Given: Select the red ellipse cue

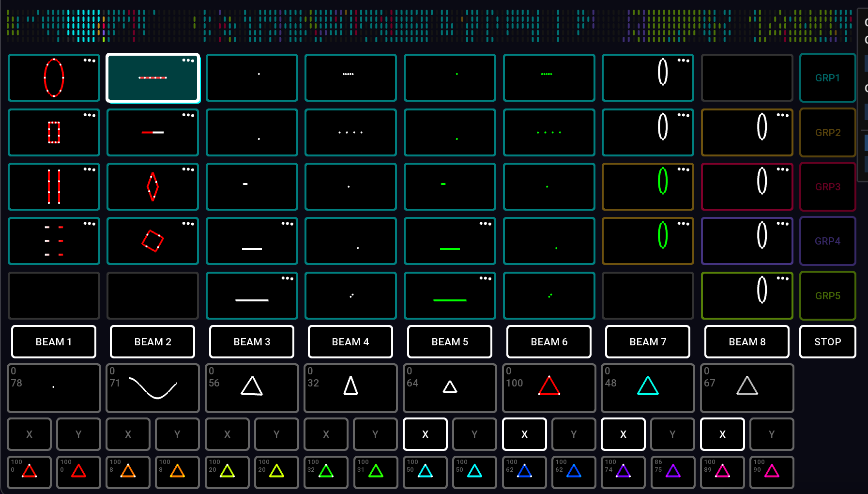Looking at the screenshot, I should [x=54, y=78].
